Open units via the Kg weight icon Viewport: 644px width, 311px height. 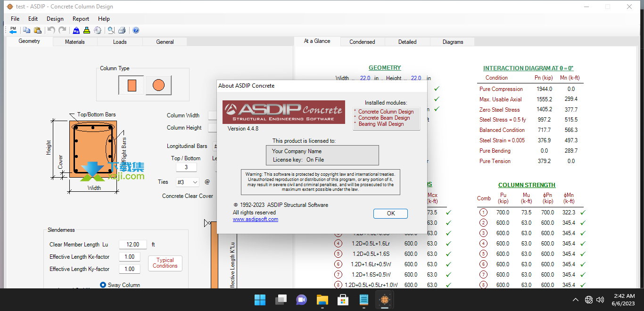click(x=76, y=30)
